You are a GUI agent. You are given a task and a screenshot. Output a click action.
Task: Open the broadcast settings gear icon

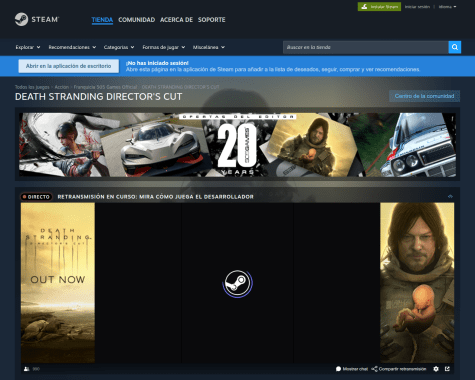[436, 369]
